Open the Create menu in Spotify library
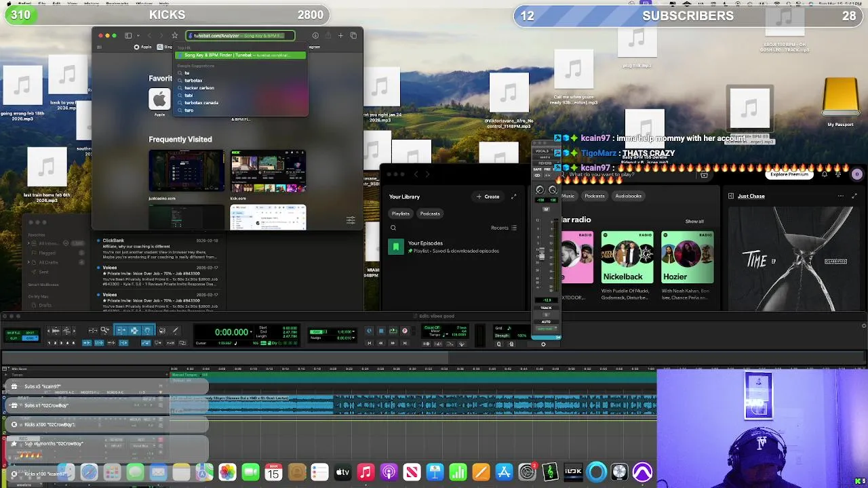 coord(488,197)
